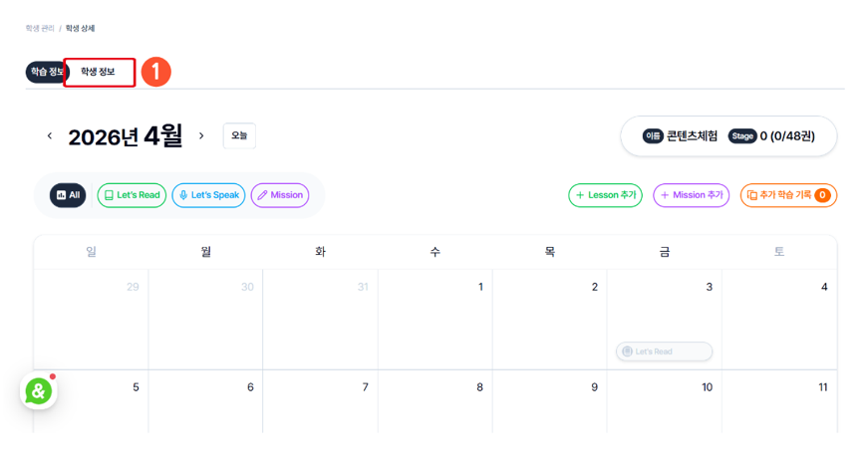Image resolution: width=868 pixels, height=468 pixels.
Task: Go to previous month arrow
Action: [x=50, y=135]
